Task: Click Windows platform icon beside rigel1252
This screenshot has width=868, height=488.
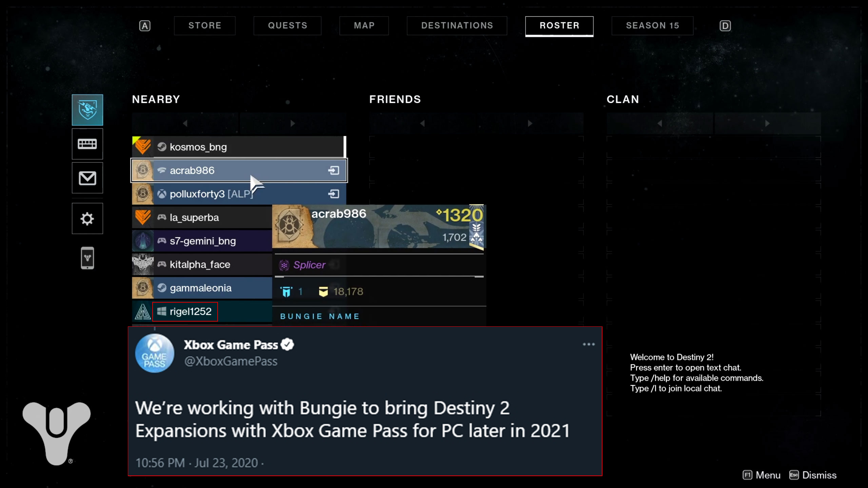Action: pyautogui.click(x=162, y=311)
